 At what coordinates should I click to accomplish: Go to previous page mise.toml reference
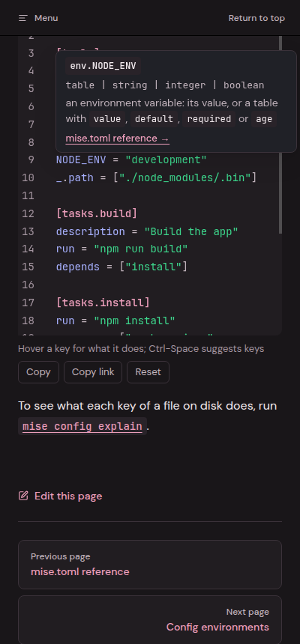tap(150, 565)
